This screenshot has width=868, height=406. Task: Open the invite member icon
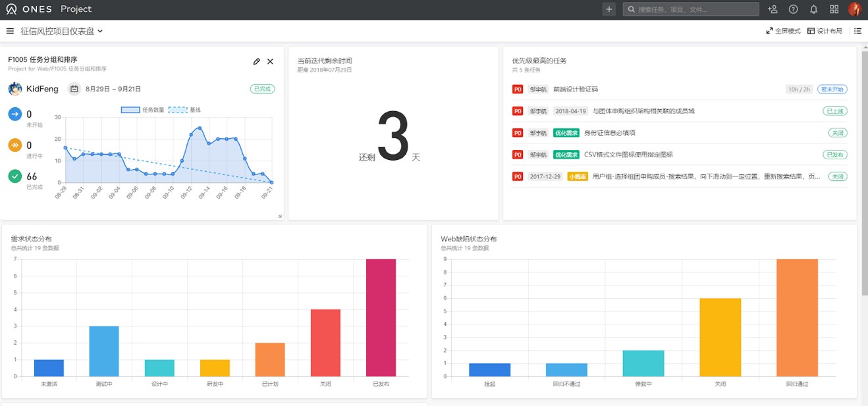click(x=773, y=9)
